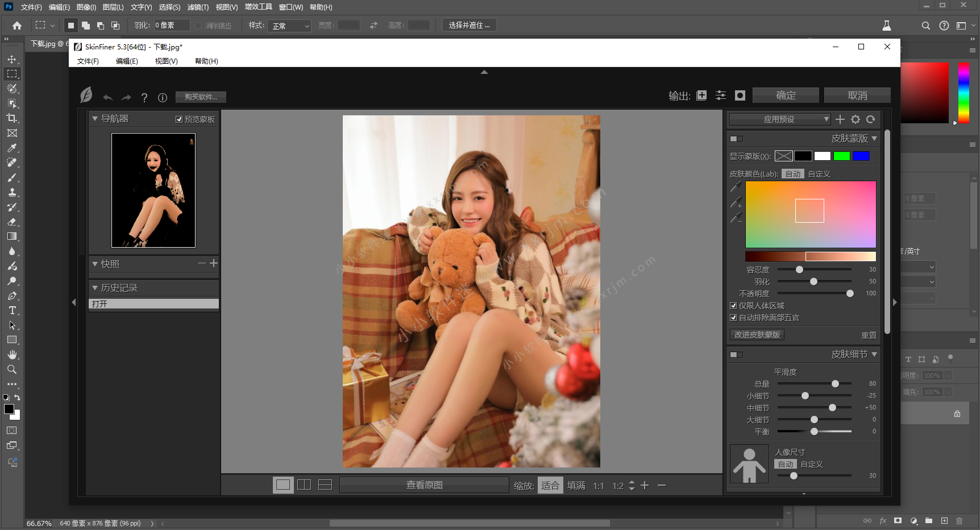Toggle auto-exclude facial features checkbox
Image resolution: width=980 pixels, height=530 pixels.
pos(733,318)
